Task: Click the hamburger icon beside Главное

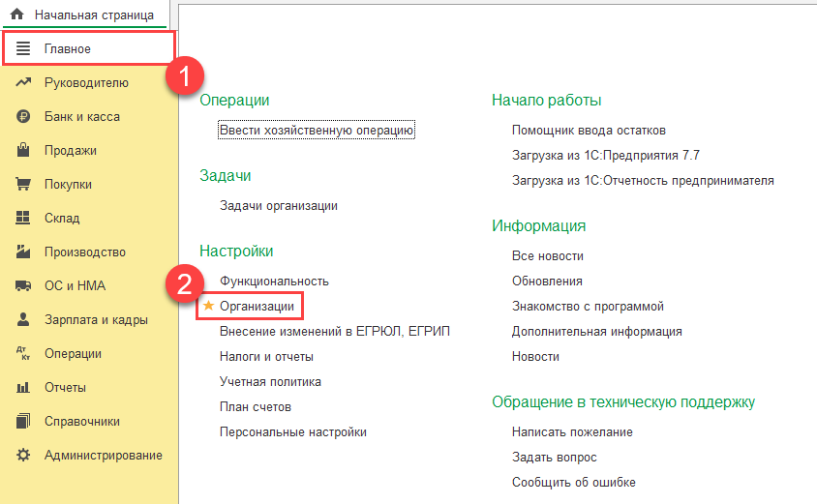Action: pyautogui.click(x=23, y=48)
